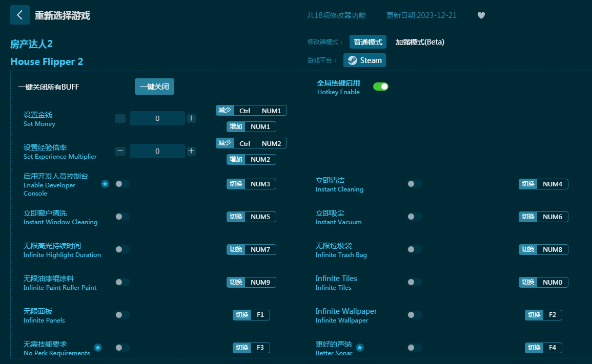592x364 pixels.
Task: Turn on Infinite Paint Roller Paint
Action: coord(123,282)
